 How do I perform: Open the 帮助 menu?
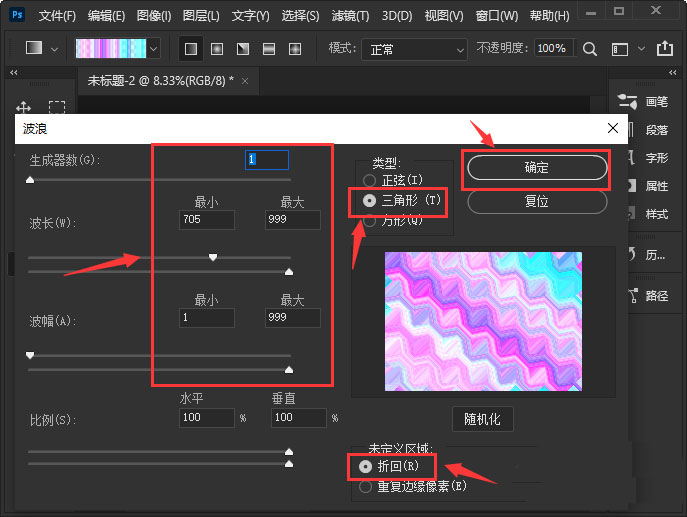tap(549, 16)
